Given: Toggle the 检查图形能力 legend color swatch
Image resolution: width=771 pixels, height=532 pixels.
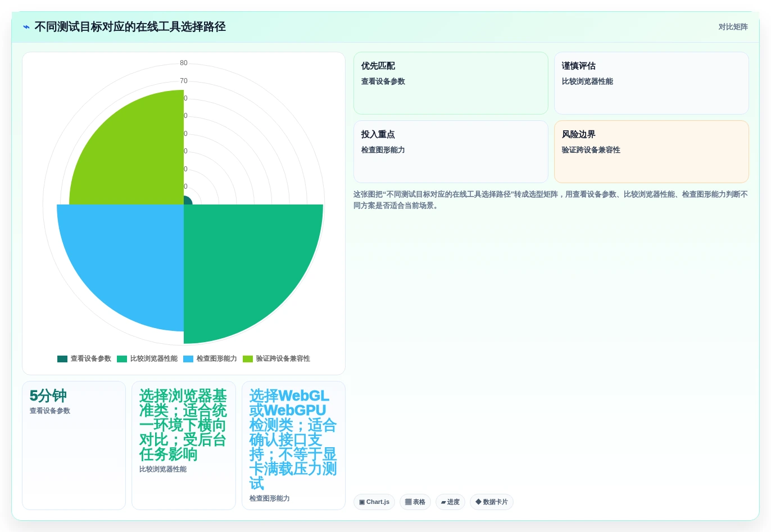Looking at the screenshot, I should point(188,359).
